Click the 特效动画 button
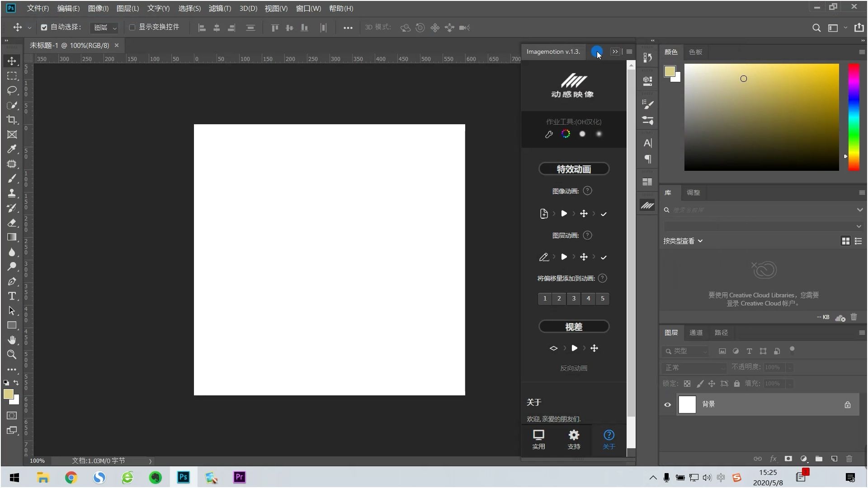 click(x=574, y=169)
